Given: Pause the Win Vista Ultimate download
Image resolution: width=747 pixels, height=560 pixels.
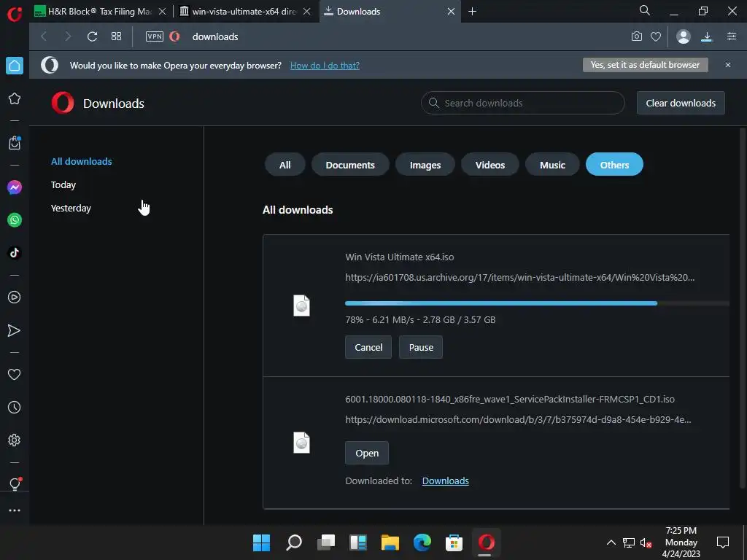Looking at the screenshot, I should [x=421, y=347].
